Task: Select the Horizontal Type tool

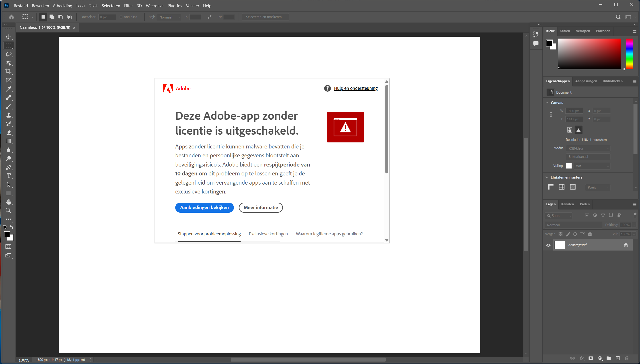Action: [x=8, y=176]
